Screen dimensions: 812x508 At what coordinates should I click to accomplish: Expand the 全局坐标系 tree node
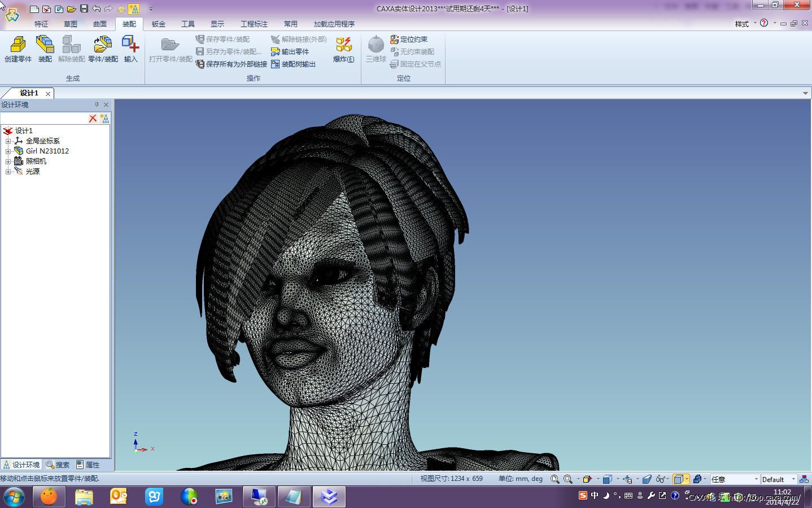coord(8,141)
